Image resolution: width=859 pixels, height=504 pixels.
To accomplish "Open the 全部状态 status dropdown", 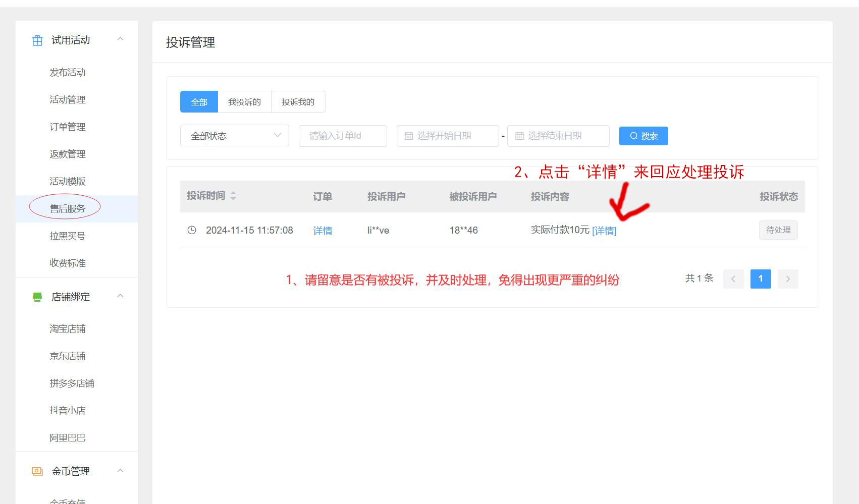I will click(x=234, y=136).
